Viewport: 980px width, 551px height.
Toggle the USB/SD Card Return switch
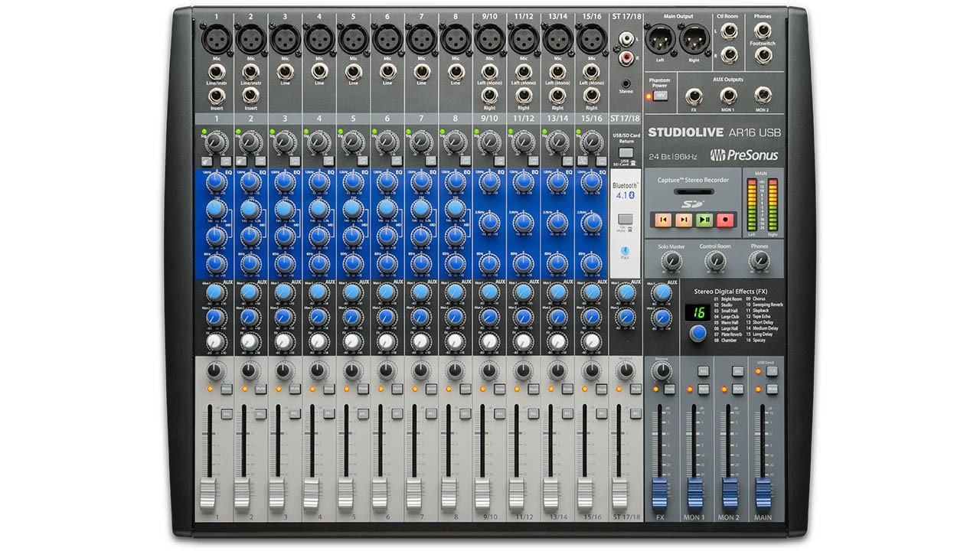pos(626,153)
